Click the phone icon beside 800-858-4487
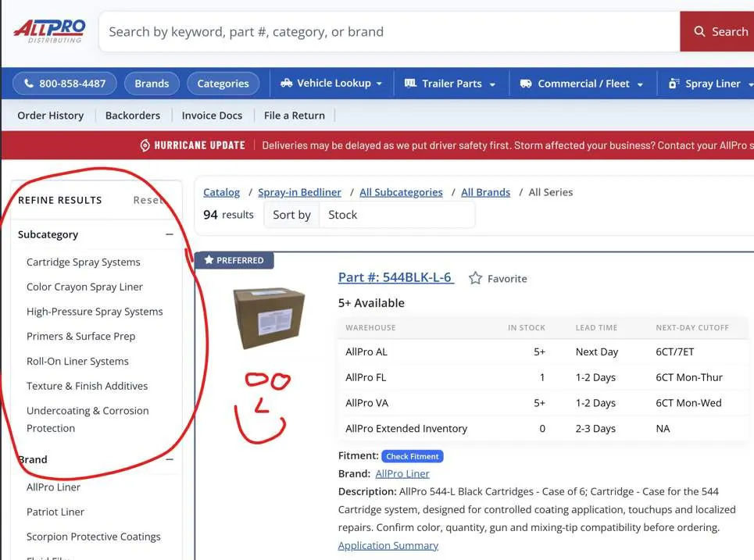The height and width of the screenshot is (560, 754). 29,83
